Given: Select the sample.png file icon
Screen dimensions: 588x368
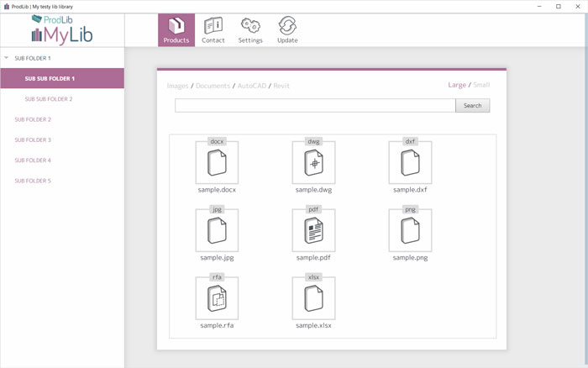Looking at the screenshot, I should coord(410,230).
